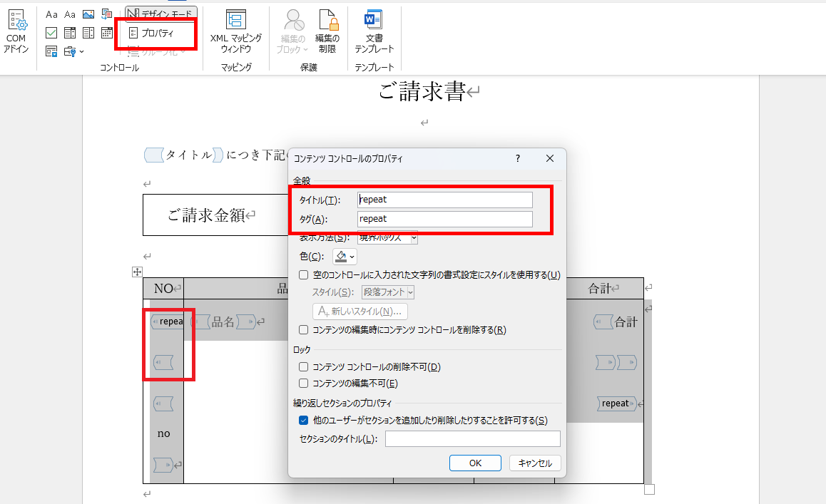Click the タイトル field containing repeat
This screenshot has height=504, width=826.
(444, 200)
